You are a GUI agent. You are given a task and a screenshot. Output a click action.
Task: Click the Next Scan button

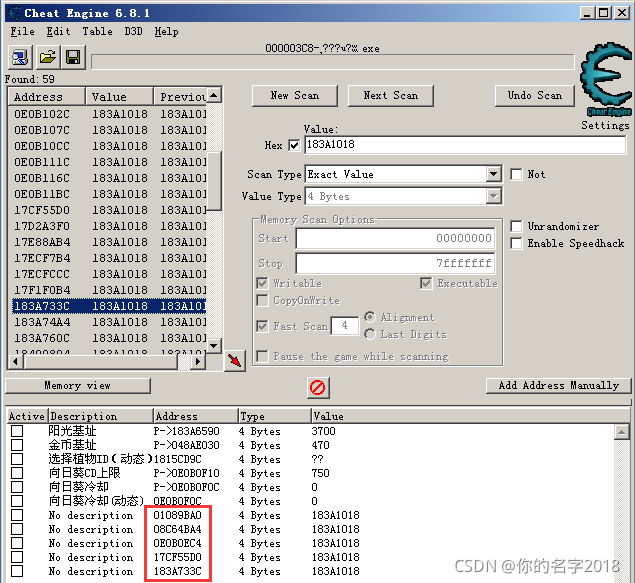(390, 96)
